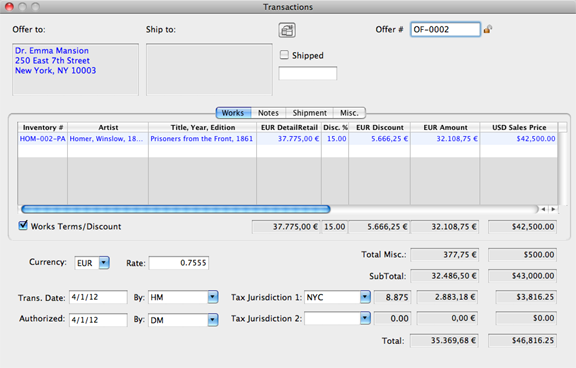
Task: Click title cell Prisoners from the Front, 1861
Action: pyautogui.click(x=202, y=139)
